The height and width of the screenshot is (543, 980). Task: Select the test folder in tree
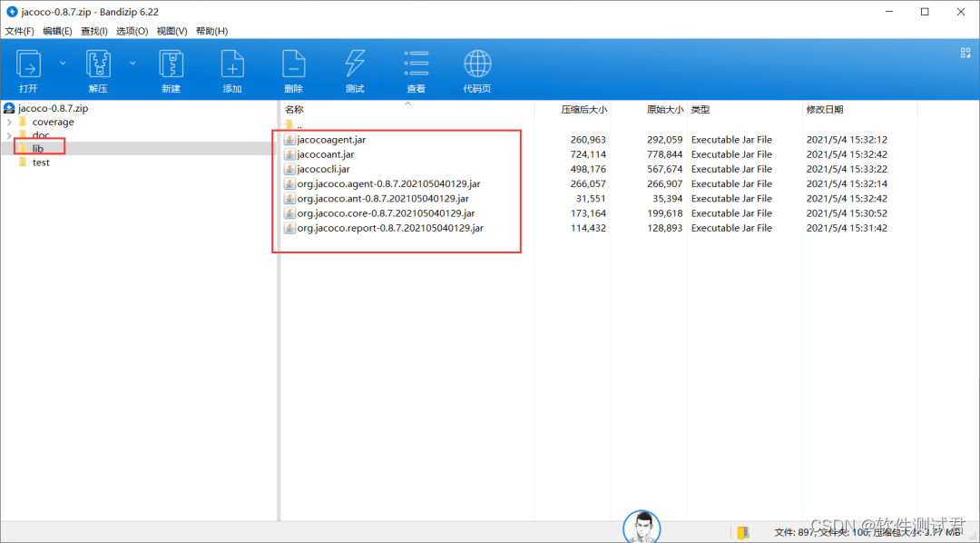click(41, 163)
